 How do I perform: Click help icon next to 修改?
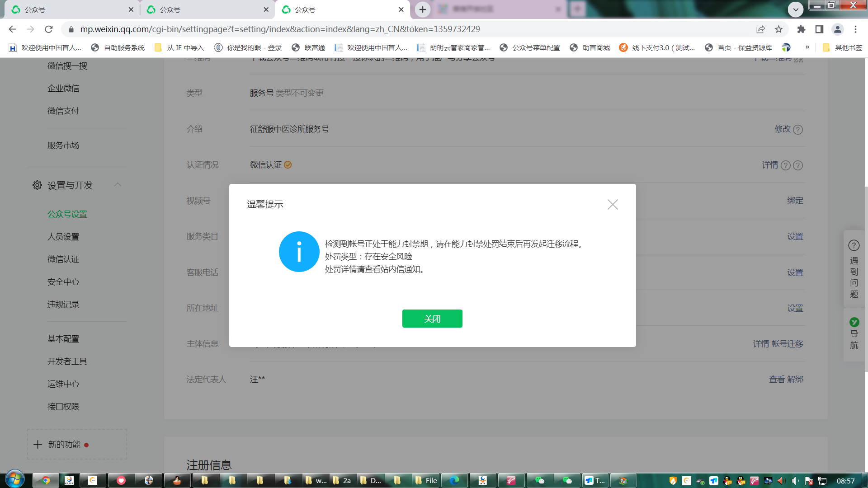(x=798, y=130)
